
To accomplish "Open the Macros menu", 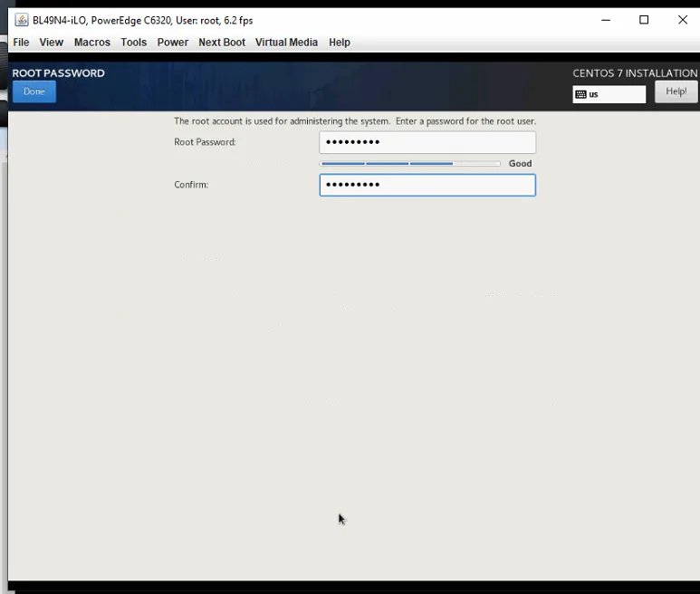I will pyautogui.click(x=92, y=43).
